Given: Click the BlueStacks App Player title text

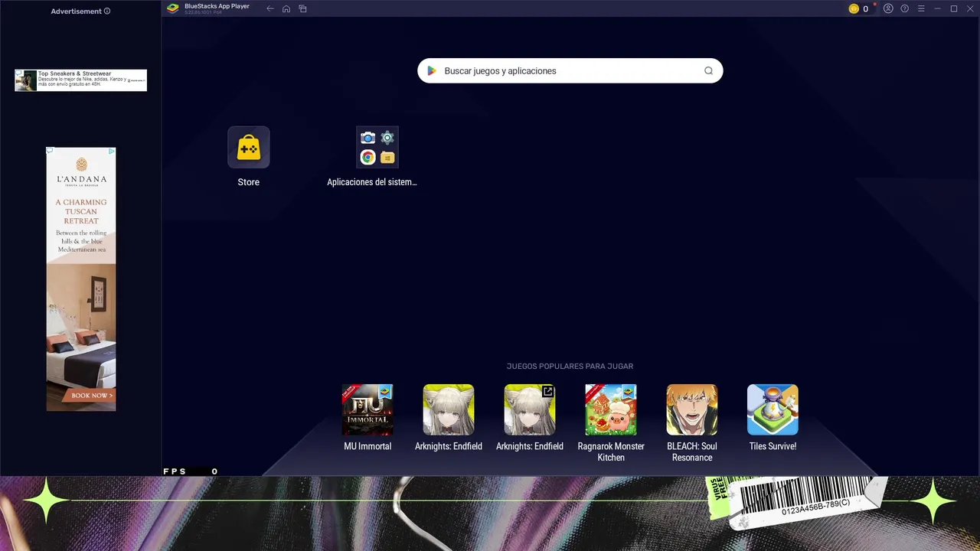Looking at the screenshot, I should tap(217, 6).
